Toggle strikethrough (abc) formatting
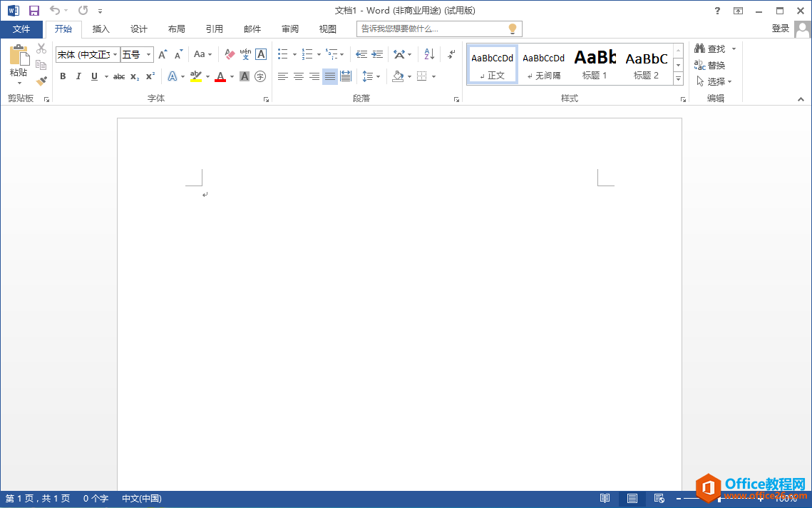The image size is (812, 508). pos(119,77)
